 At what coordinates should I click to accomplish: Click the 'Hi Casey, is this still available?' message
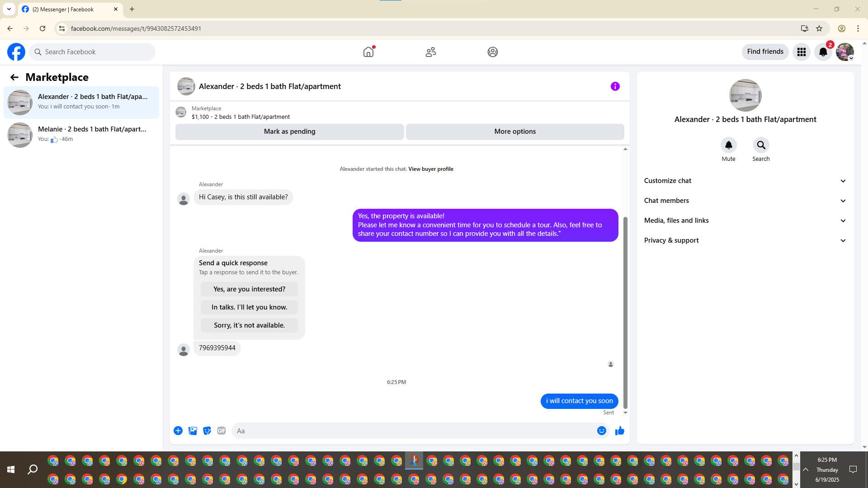[243, 197]
